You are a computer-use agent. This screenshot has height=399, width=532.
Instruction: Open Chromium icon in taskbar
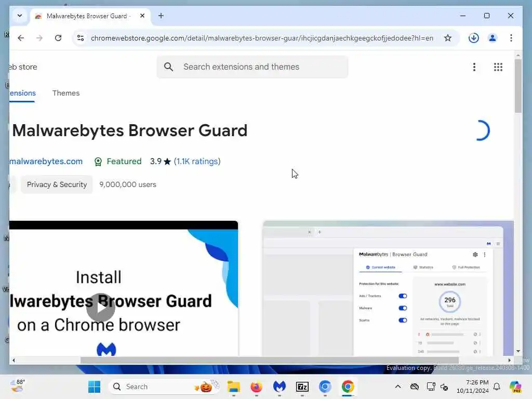click(325, 387)
